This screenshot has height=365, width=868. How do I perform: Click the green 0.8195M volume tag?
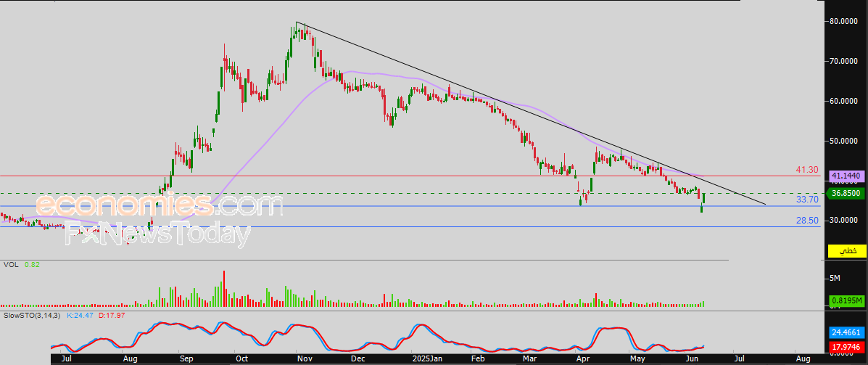847,301
